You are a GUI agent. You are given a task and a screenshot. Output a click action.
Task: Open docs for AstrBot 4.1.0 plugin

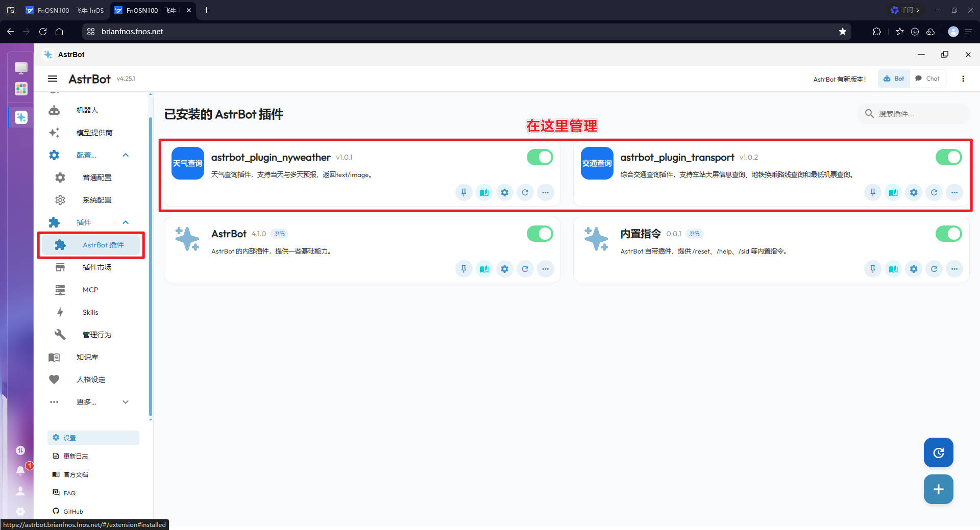click(484, 269)
